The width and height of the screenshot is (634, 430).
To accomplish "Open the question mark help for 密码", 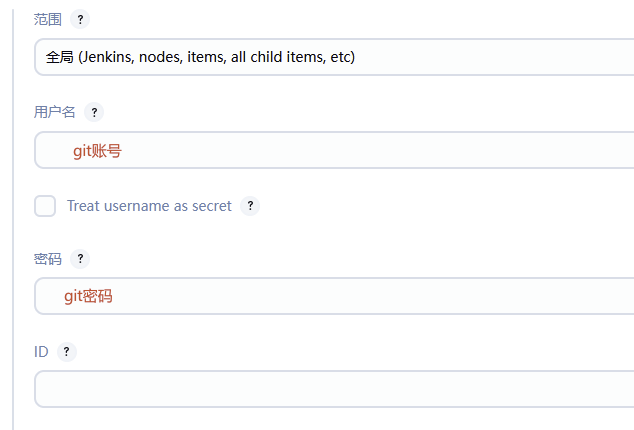I will pos(80,258).
